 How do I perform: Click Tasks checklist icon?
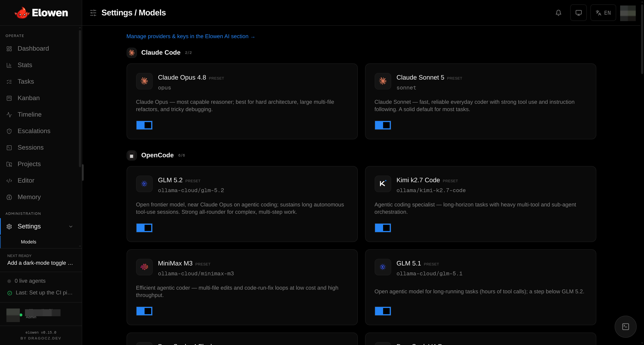tap(9, 82)
